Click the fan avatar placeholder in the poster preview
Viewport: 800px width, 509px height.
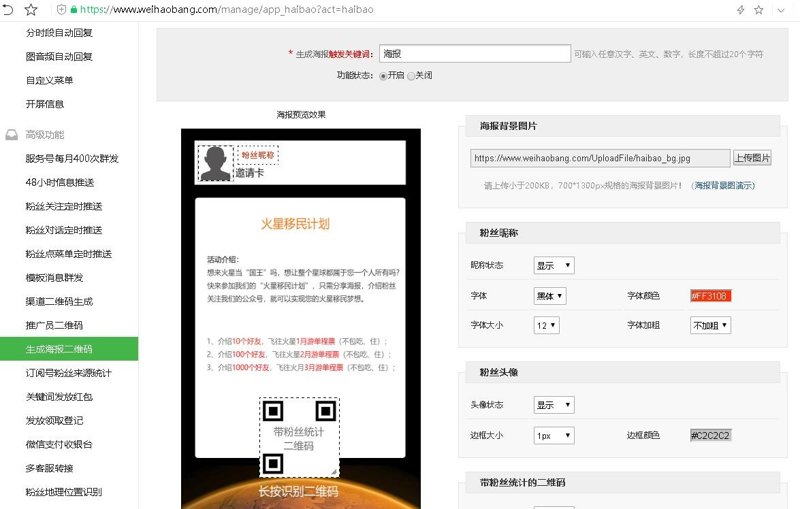tap(215, 163)
